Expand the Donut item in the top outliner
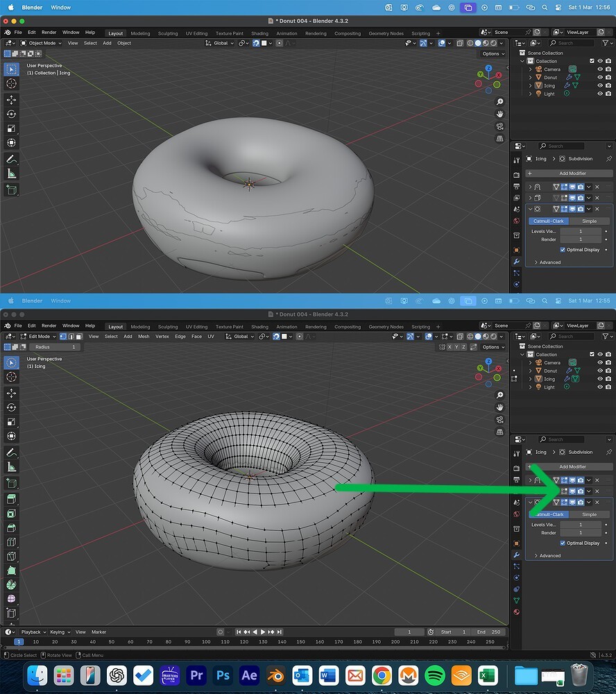This screenshot has width=616, height=694. (530, 78)
